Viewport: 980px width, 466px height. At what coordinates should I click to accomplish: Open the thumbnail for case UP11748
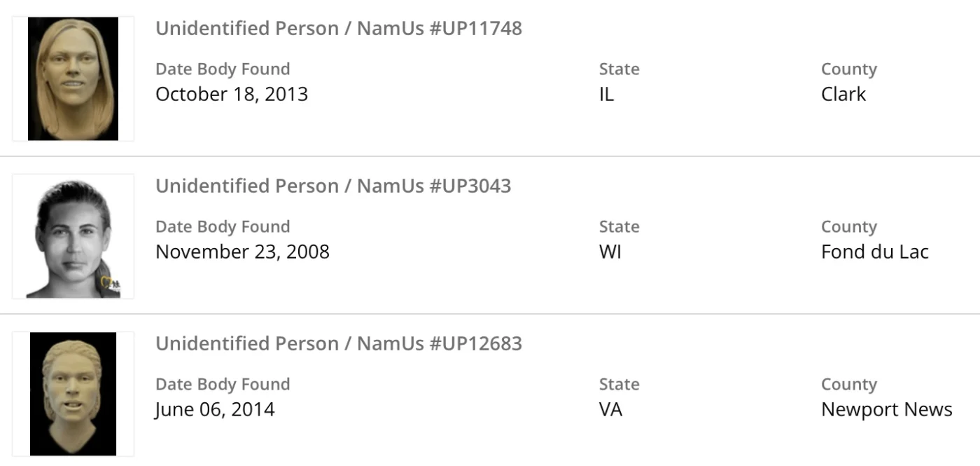click(73, 78)
